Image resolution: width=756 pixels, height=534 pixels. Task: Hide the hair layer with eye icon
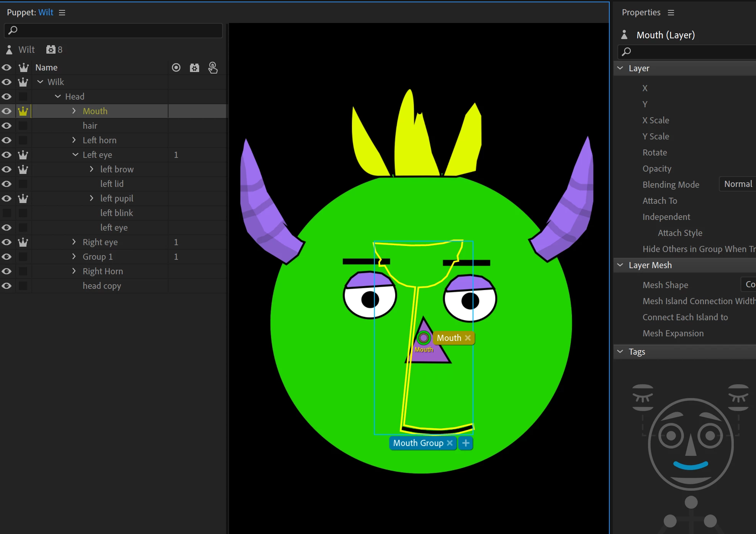7,126
